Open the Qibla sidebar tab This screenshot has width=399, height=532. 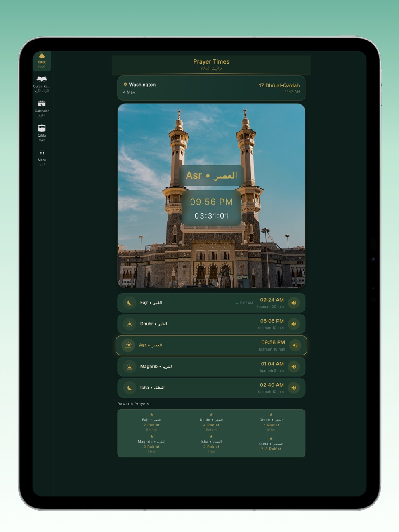click(42, 133)
